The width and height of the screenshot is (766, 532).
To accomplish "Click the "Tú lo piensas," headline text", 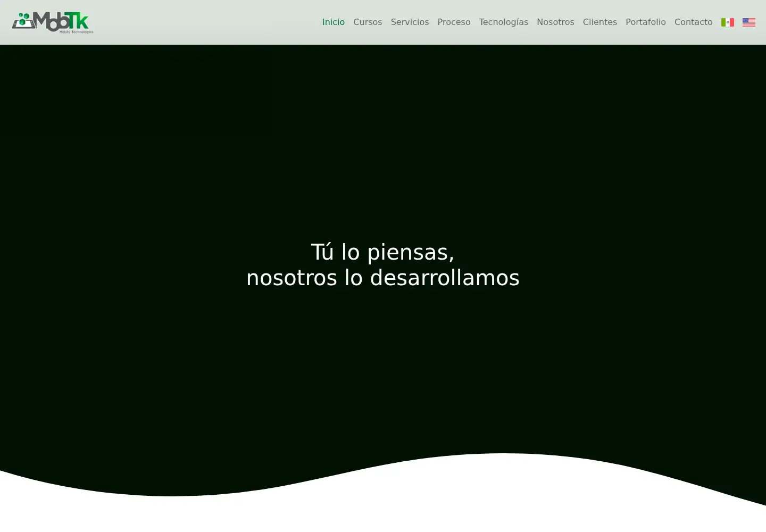I will click(382, 252).
